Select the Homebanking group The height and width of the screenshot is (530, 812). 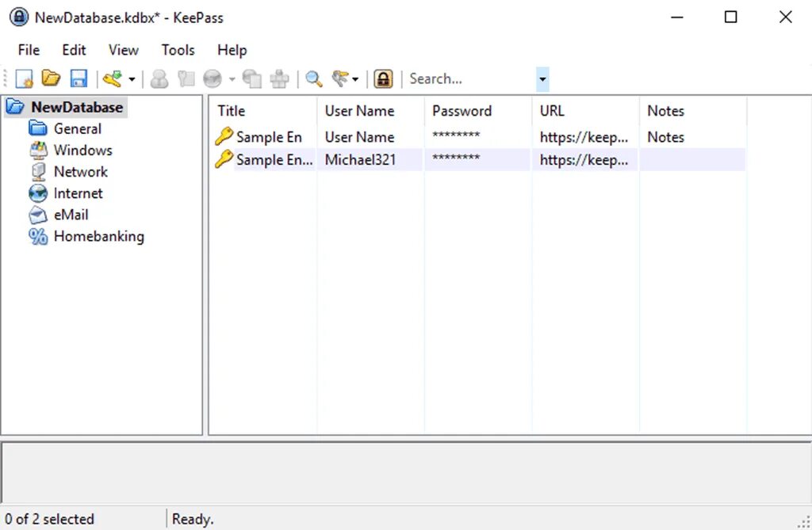click(x=99, y=236)
